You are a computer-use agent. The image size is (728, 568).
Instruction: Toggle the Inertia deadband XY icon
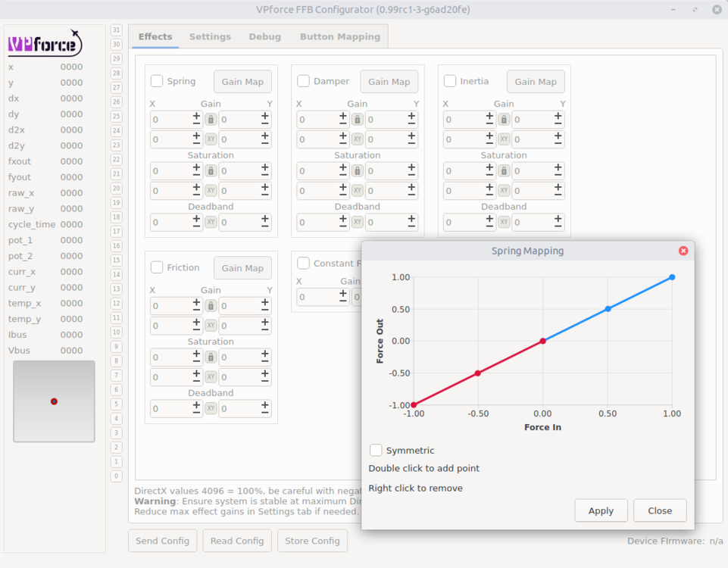point(505,222)
